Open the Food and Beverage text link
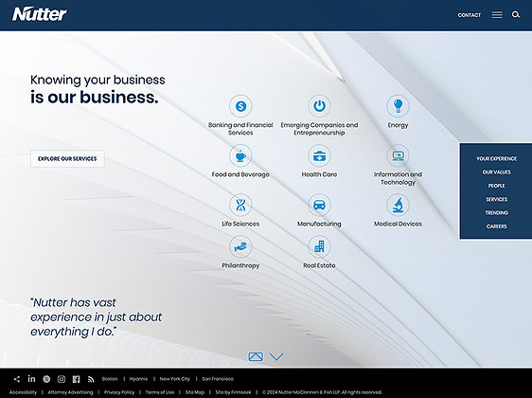The height and width of the screenshot is (398, 532). 240,174
